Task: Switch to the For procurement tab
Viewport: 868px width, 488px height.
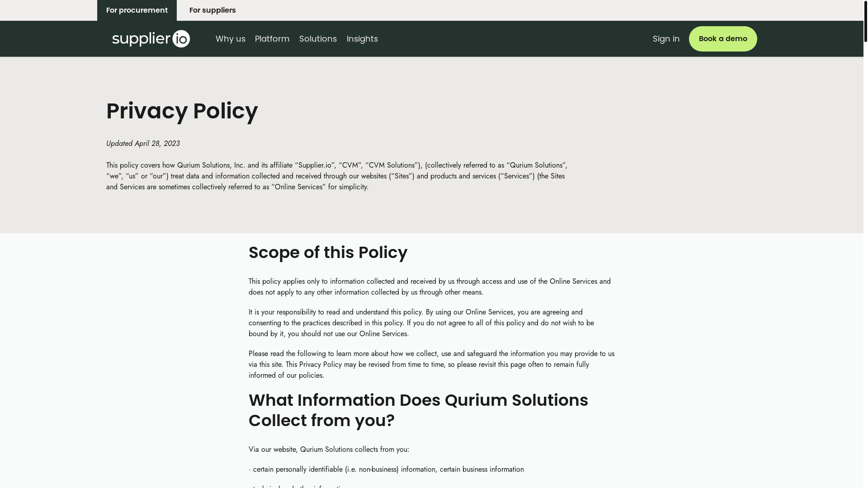Action: [137, 10]
